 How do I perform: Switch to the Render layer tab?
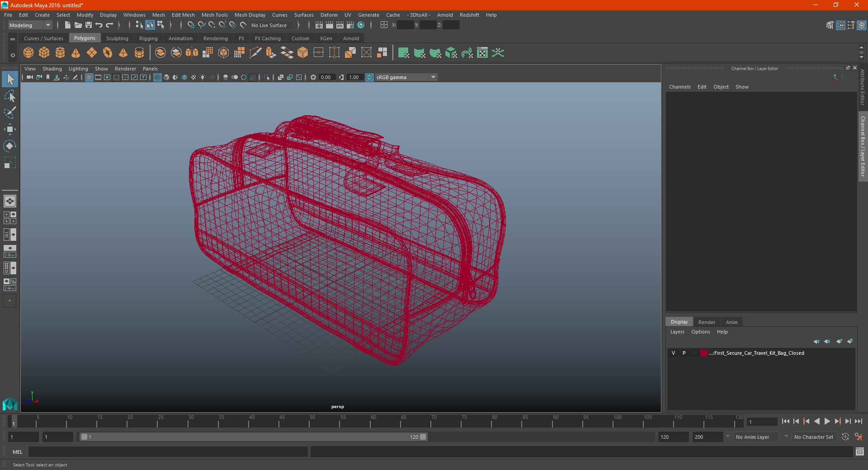pos(707,322)
